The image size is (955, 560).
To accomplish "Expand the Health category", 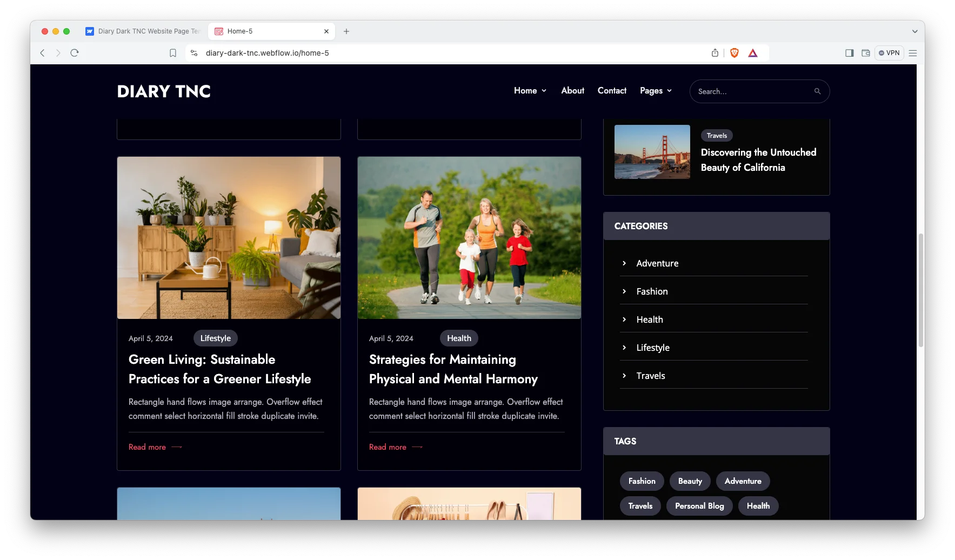I will [x=649, y=319].
